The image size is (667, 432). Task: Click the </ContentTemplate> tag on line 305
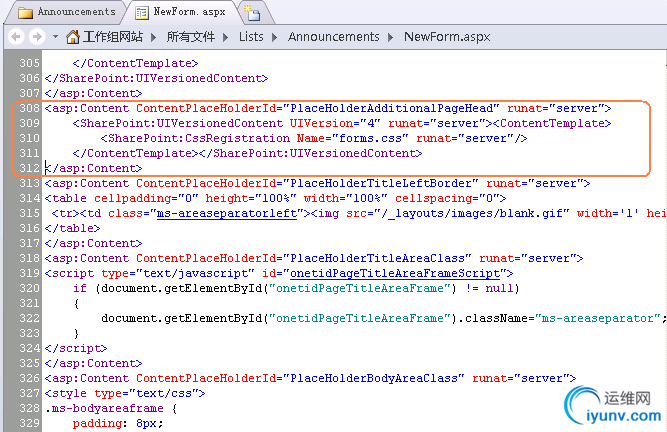pyautogui.click(x=135, y=63)
